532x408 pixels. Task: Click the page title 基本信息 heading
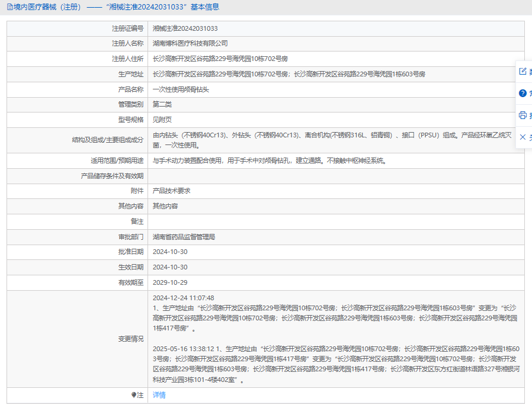205,7
